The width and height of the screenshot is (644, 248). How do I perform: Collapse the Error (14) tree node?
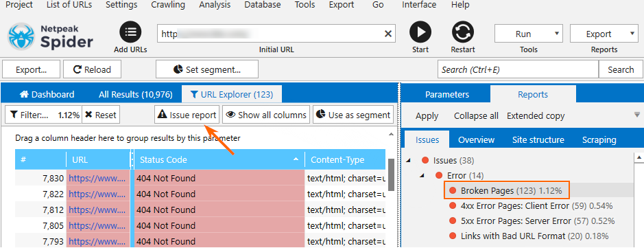coord(422,175)
